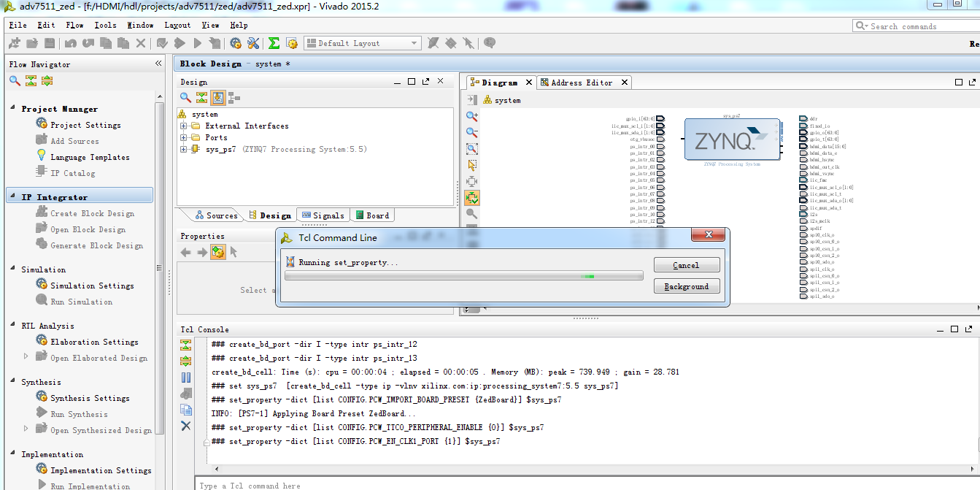Click the green sigma Run Synthesis toolbar icon
Viewport: 980px width, 490px height.
pos(274,43)
